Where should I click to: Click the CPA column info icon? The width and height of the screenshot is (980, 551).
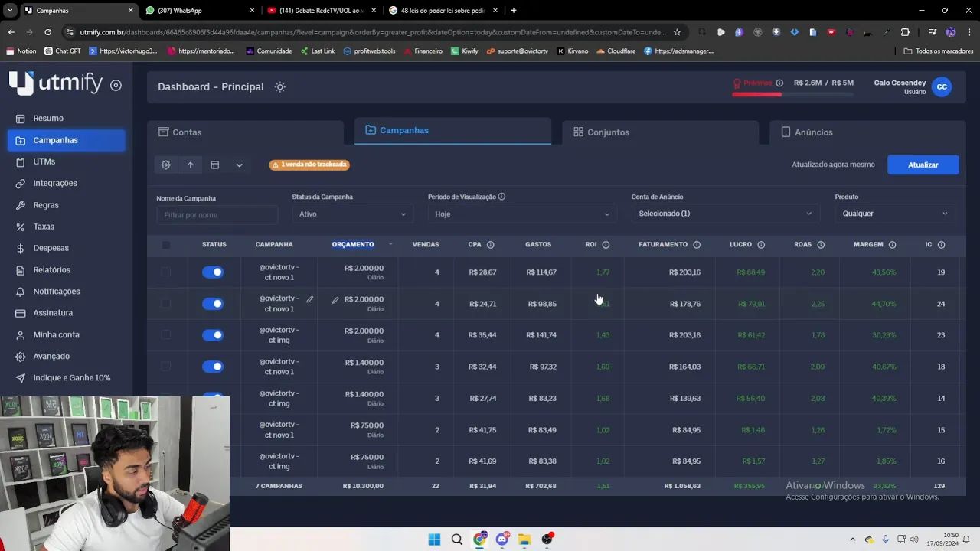click(x=490, y=245)
